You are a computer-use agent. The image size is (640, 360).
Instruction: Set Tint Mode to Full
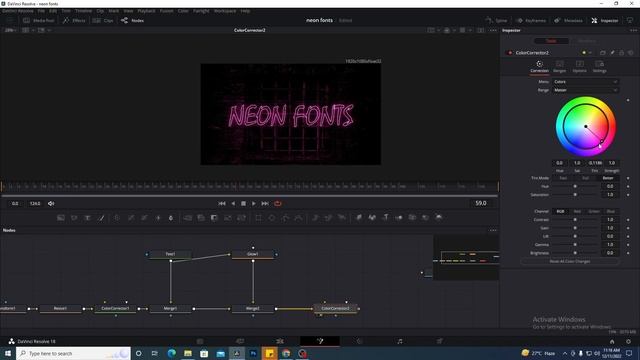coord(585,178)
